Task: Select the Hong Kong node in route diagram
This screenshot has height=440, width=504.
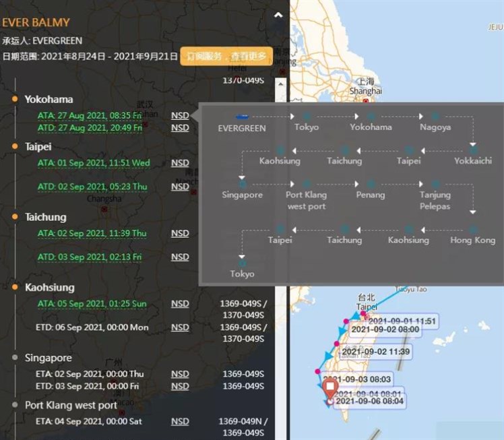Action: tap(473, 230)
